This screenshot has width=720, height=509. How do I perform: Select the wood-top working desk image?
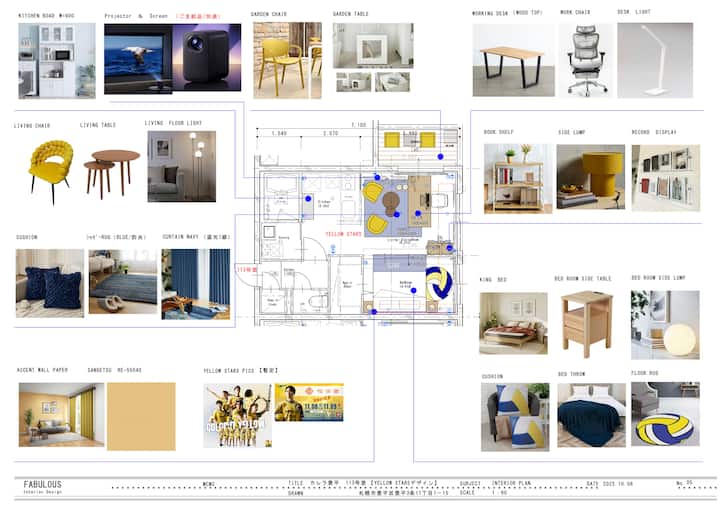pos(513,60)
